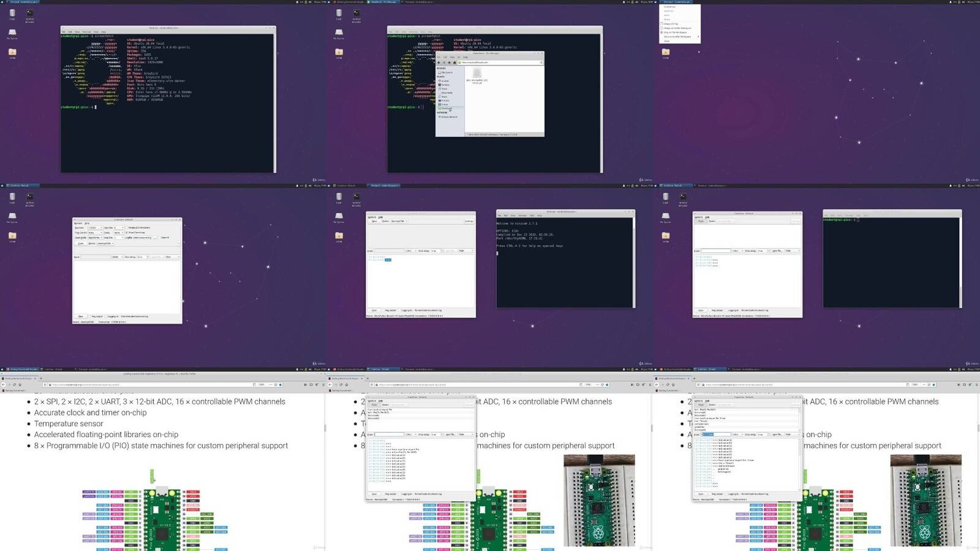Click the Input text field in CuteCom settings window
The height and width of the screenshot is (551, 980).
click(x=95, y=257)
